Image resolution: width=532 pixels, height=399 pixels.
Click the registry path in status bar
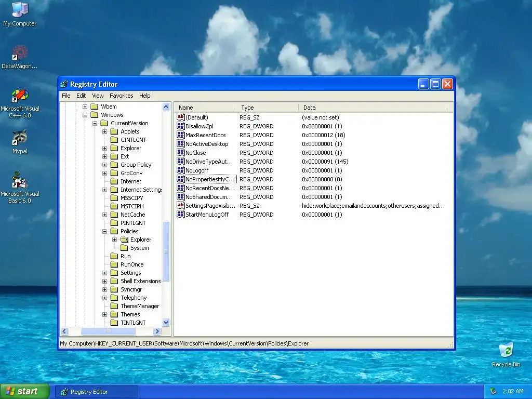coord(184,343)
